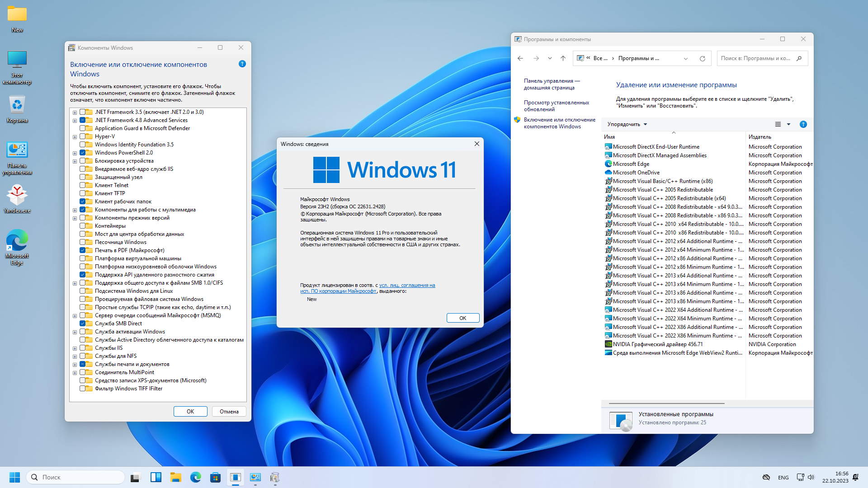Screen dimensions: 868x488
Task: Go up one folder level arrow
Action: click(x=563, y=58)
